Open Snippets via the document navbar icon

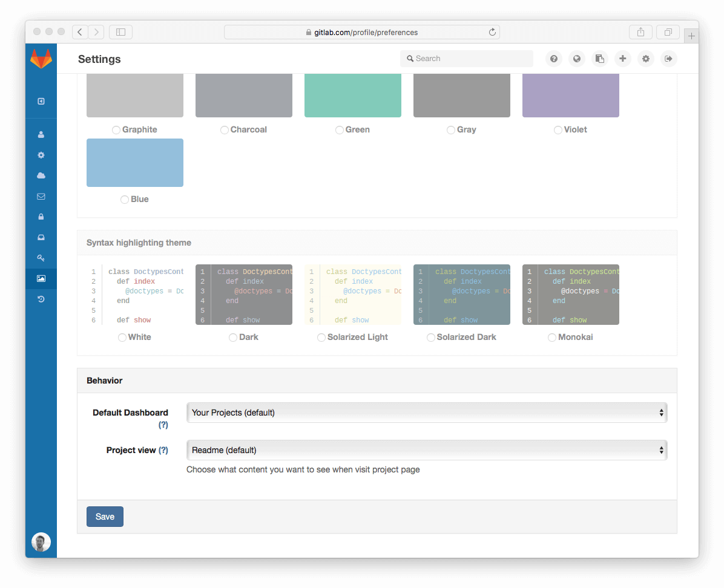coord(600,59)
